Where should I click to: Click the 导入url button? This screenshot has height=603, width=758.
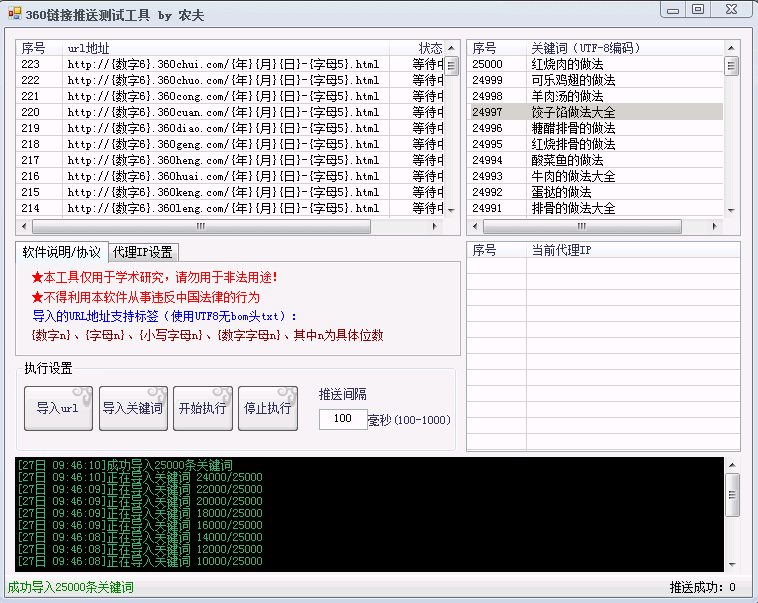pyautogui.click(x=58, y=408)
